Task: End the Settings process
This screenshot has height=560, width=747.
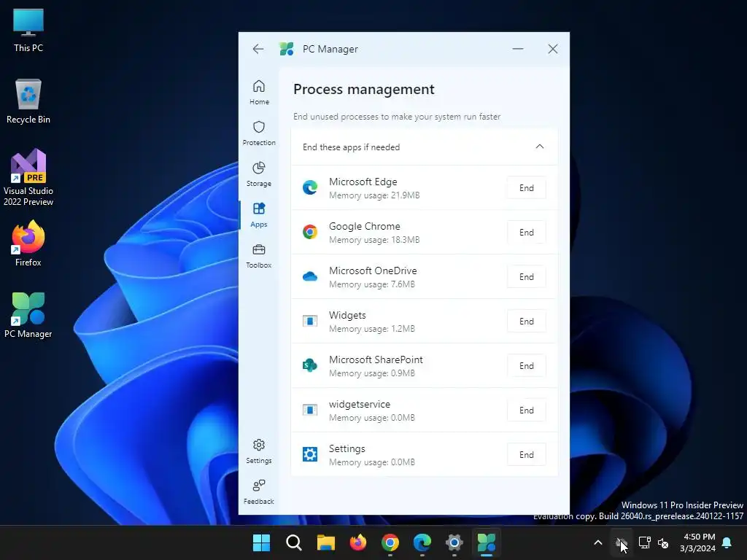Action: (x=527, y=455)
